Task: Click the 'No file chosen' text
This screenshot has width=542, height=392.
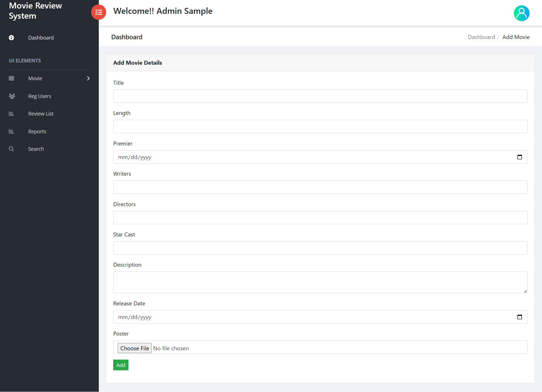Action: 171,348
